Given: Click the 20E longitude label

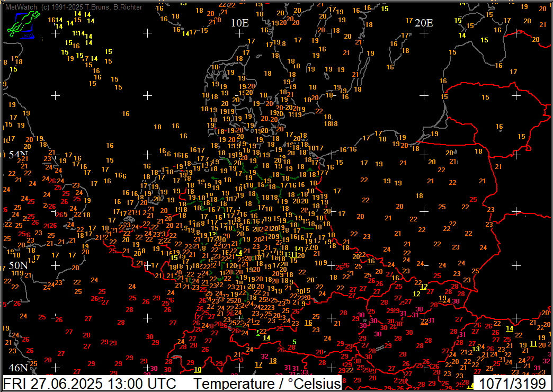Looking at the screenshot, I should [x=424, y=23].
